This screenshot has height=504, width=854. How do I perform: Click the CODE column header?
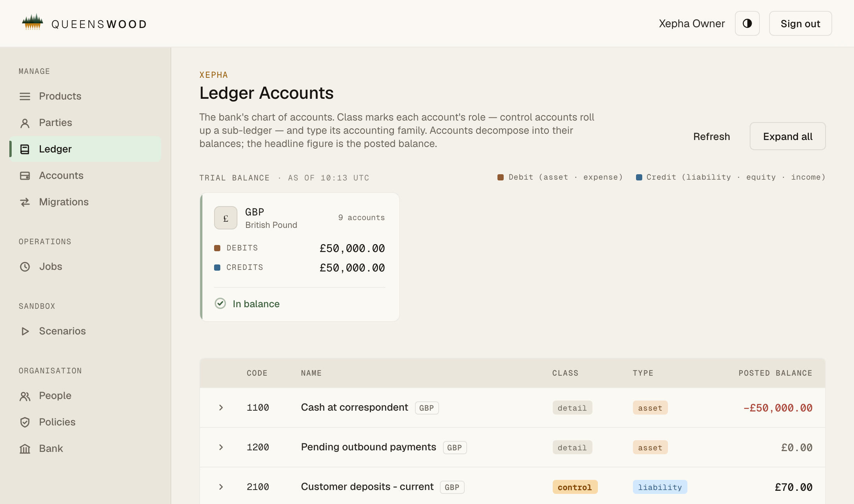(x=257, y=373)
